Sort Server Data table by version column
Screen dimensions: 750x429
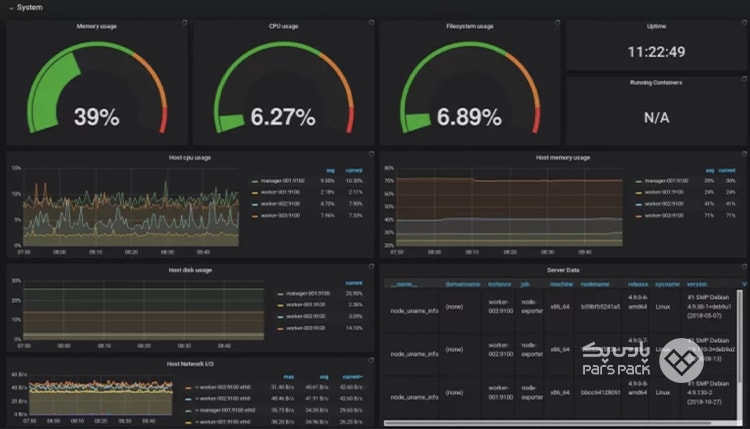697,284
